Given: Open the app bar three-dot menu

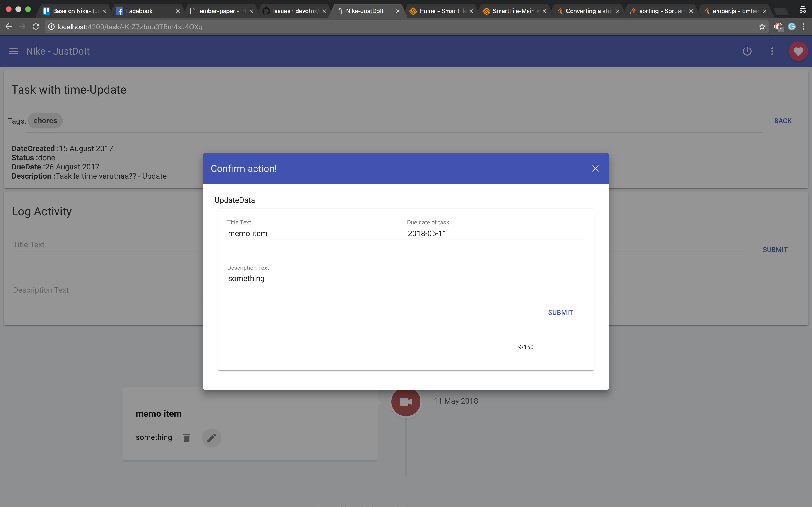Looking at the screenshot, I should point(772,51).
